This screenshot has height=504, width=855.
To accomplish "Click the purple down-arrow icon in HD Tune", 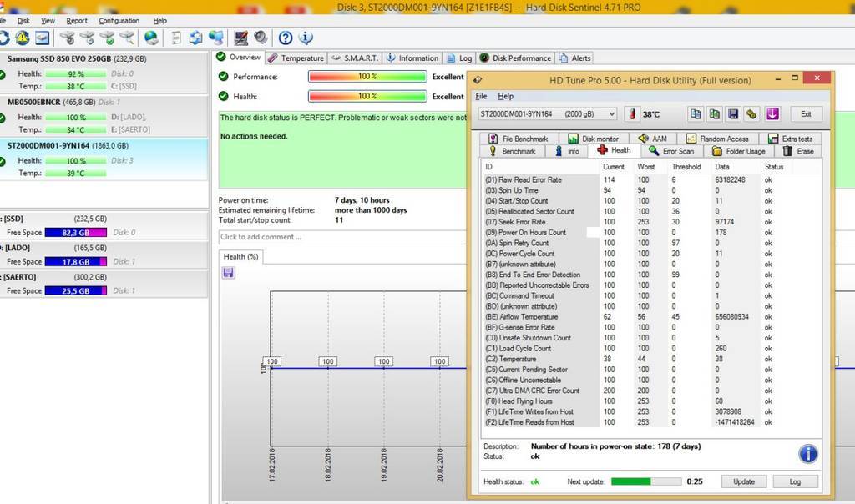I will click(x=772, y=114).
